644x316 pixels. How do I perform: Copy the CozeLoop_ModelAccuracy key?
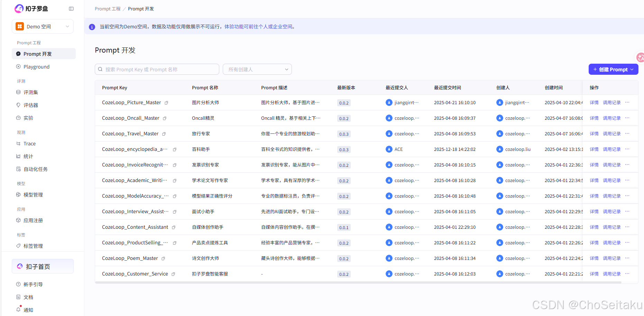pos(175,196)
